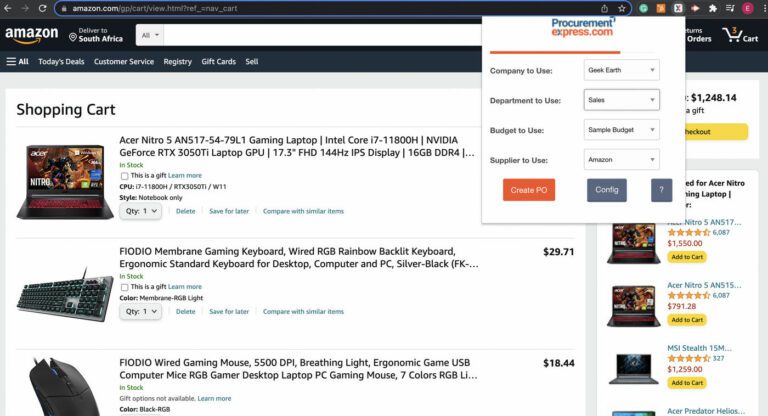This screenshot has width=768, height=416.
Task: Bookmark this page with the star icon
Action: (x=621, y=8)
